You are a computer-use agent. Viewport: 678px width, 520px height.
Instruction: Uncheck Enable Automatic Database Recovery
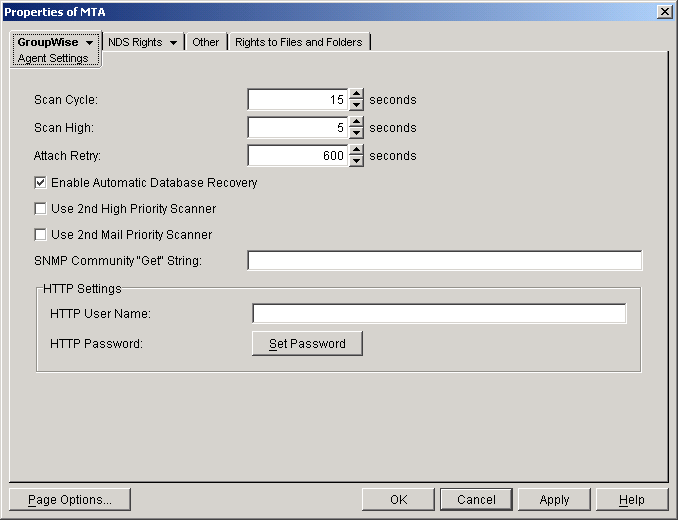point(40,183)
